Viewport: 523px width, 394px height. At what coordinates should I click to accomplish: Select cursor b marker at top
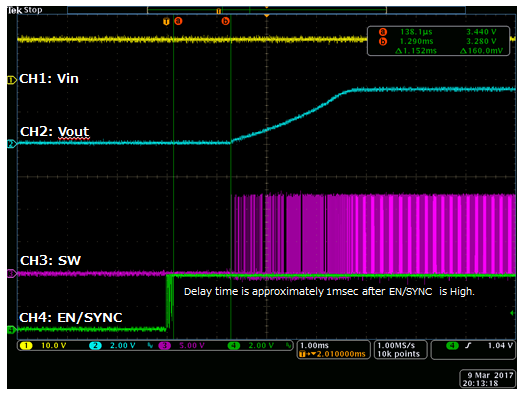[x=225, y=21]
